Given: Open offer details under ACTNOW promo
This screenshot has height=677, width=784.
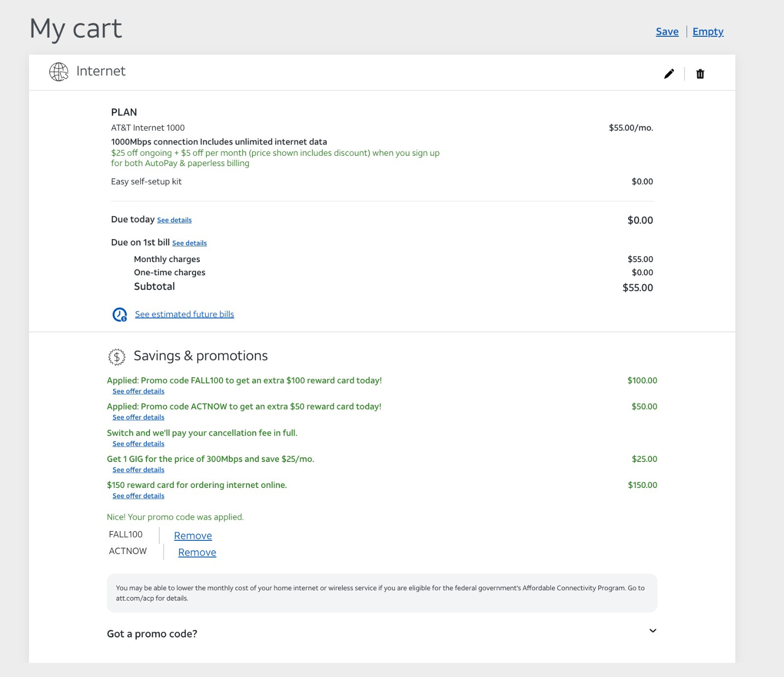Looking at the screenshot, I should [x=138, y=417].
